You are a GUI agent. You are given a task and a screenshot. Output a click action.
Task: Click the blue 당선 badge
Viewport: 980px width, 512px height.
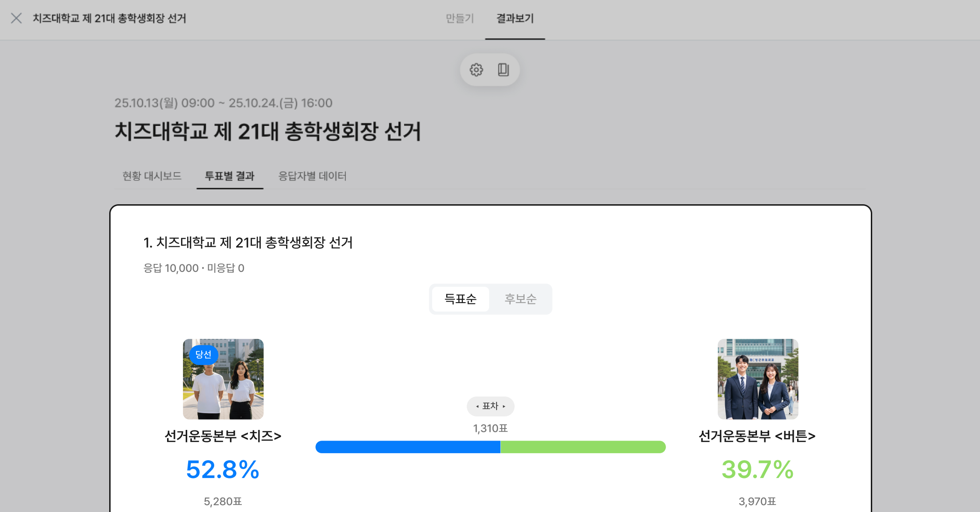(x=203, y=354)
